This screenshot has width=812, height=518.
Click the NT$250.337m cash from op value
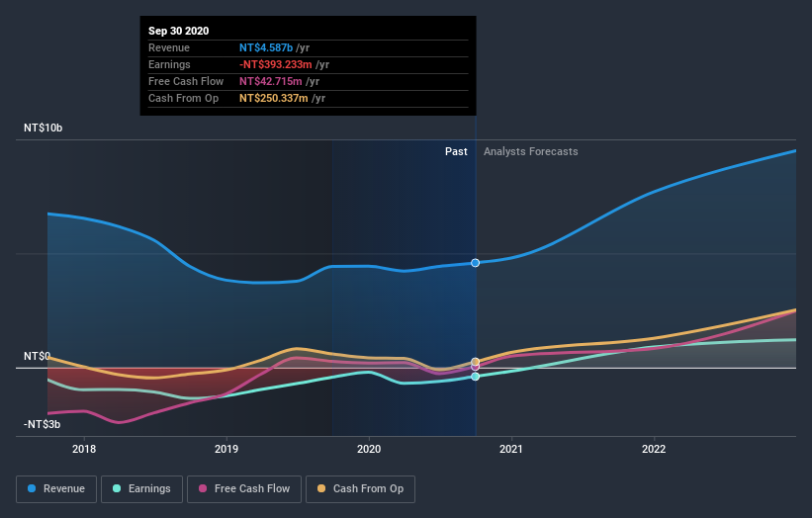[x=273, y=98]
